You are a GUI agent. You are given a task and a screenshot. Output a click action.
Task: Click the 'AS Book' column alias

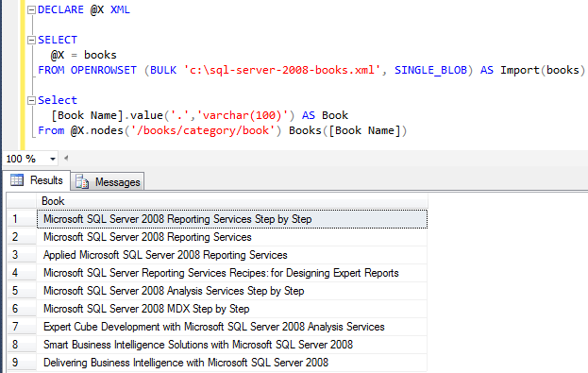point(325,115)
